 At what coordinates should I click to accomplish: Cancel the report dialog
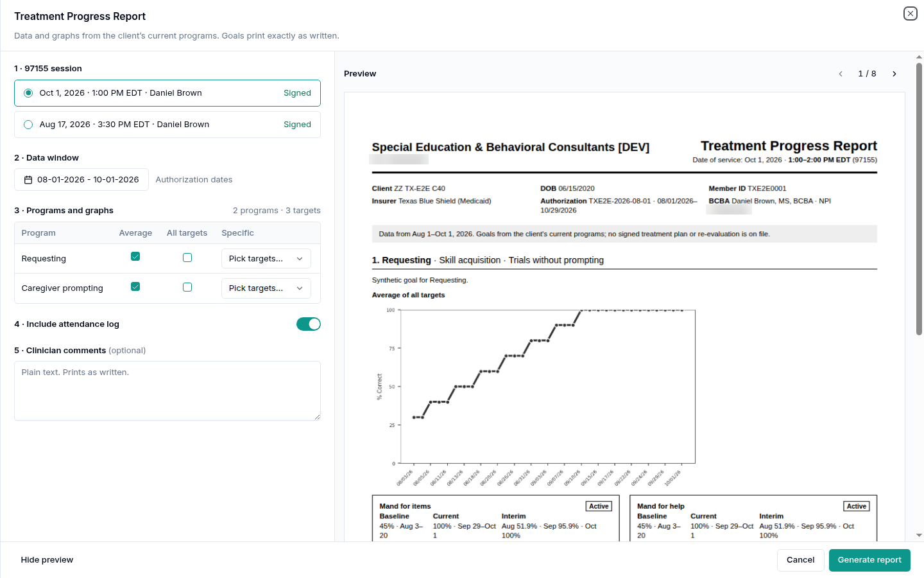(x=800, y=560)
